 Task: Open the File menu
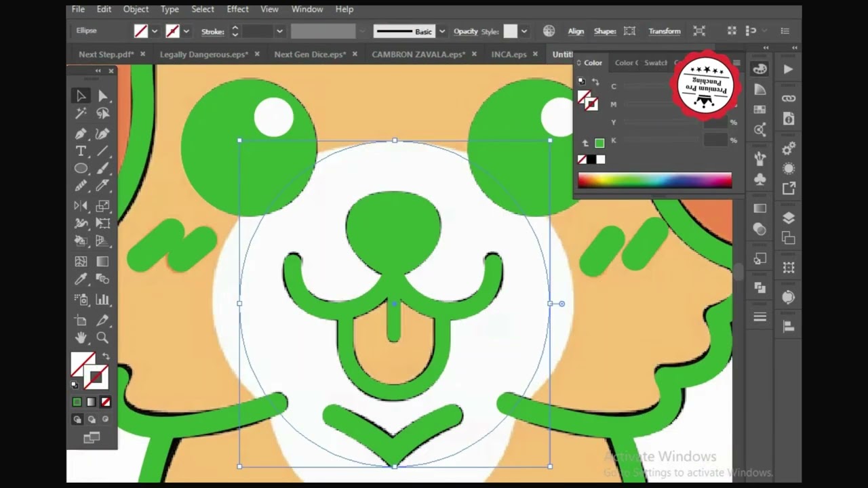point(78,9)
